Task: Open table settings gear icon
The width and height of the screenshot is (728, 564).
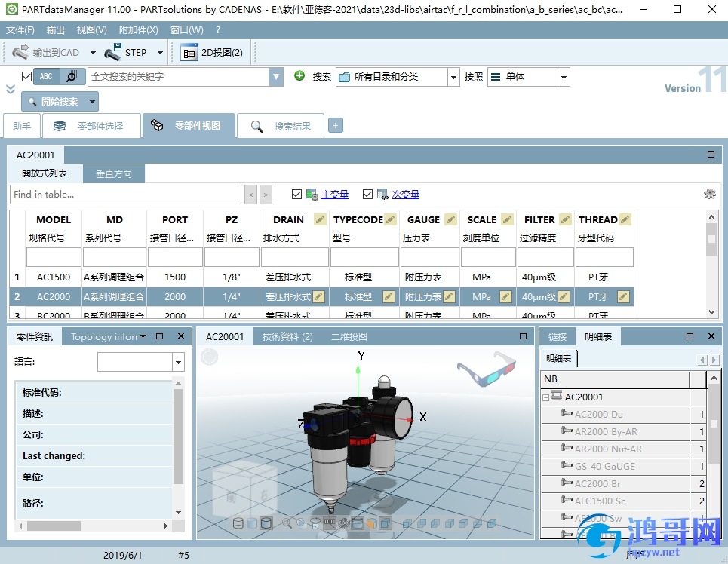Action: tap(709, 194)
